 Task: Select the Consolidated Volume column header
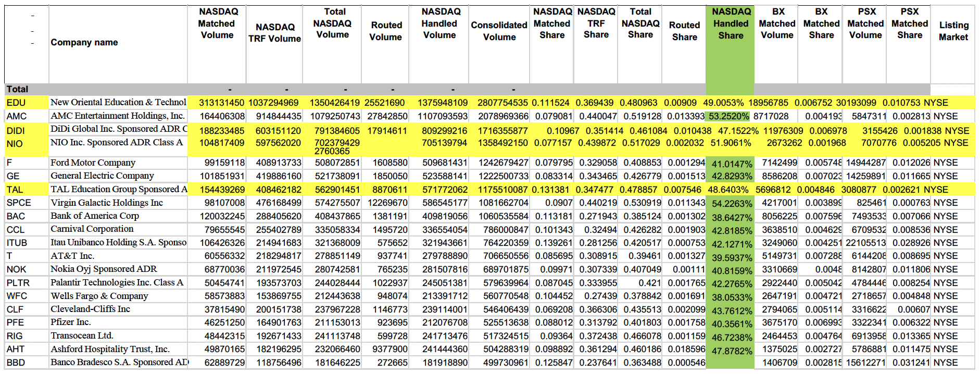(499, 31)
